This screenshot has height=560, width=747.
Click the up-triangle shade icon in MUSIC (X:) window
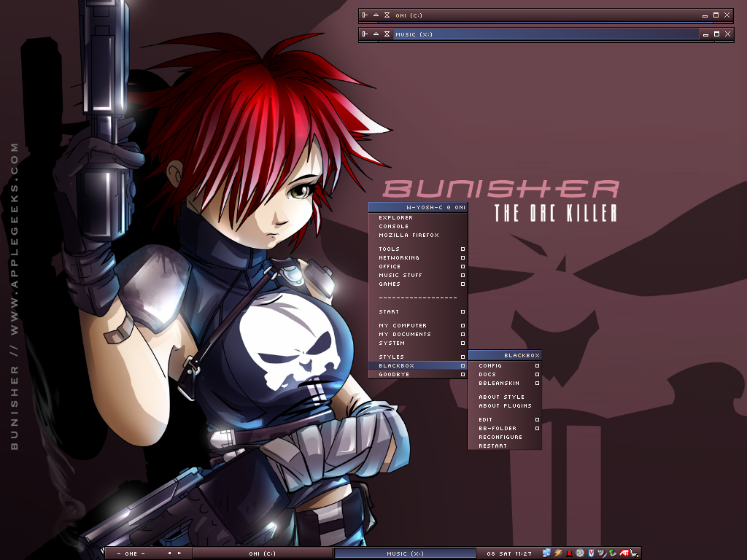tap(376, 34)
